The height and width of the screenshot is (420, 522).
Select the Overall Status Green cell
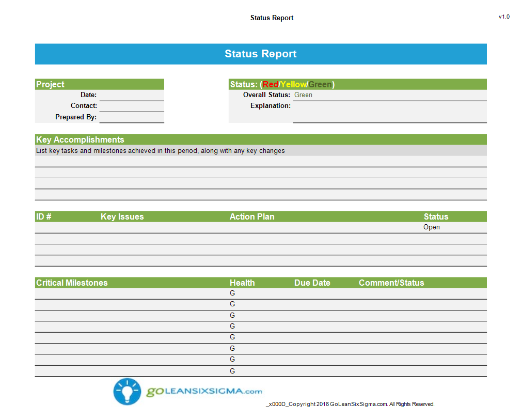[389, 95]
